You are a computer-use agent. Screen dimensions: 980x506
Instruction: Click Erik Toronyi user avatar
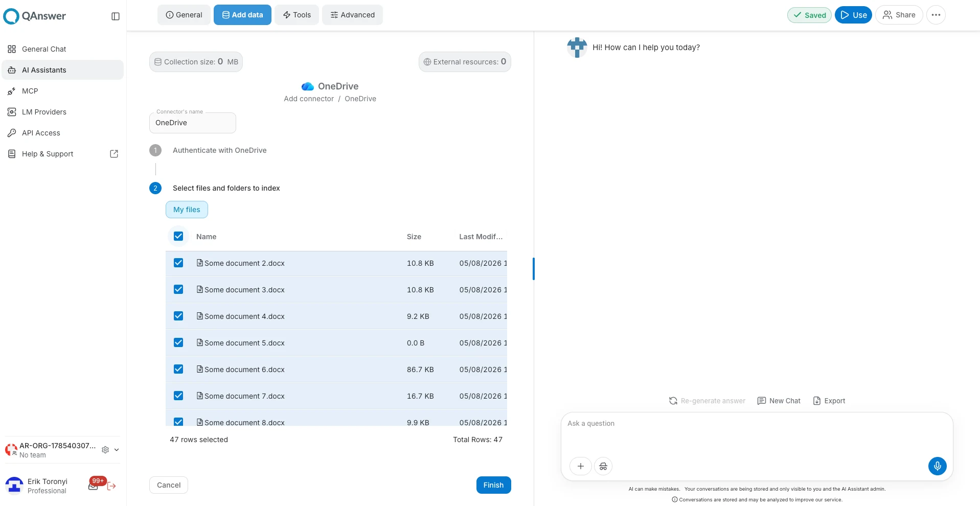click(x=14, y=486)
